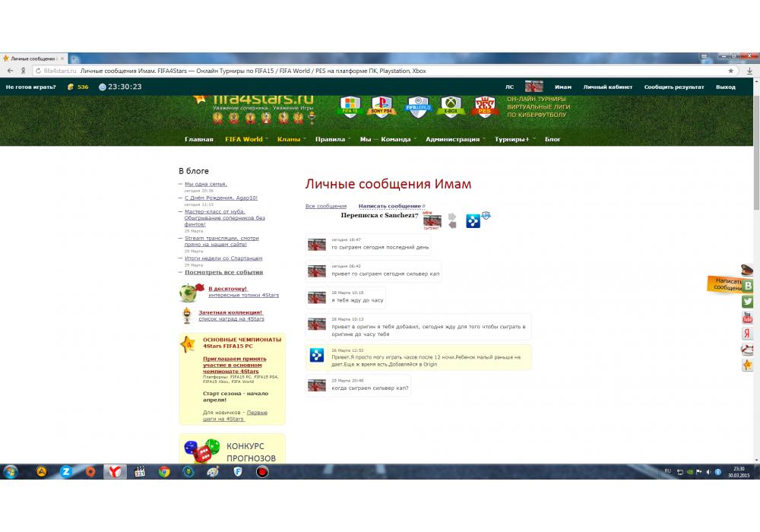Select the Личные сообщения browser tab
The height and width of the screenshot is (532, 760).
coord(34,59)
